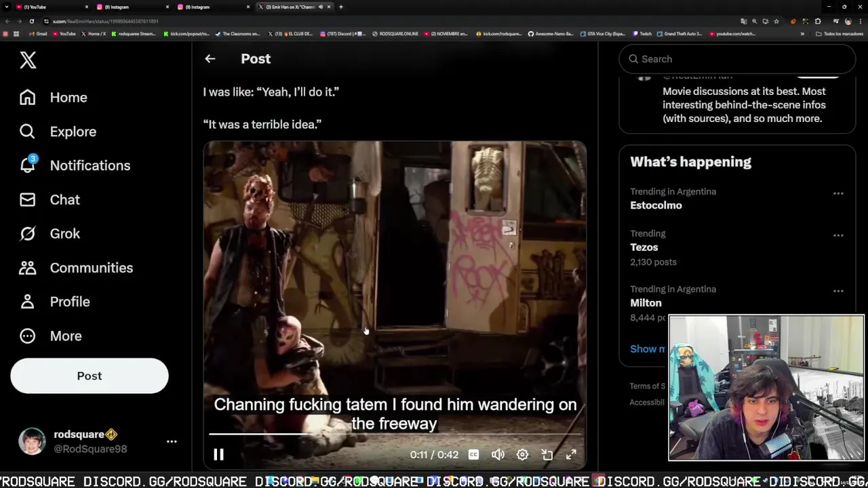Open the X logo home link
Screen dimensions: 868x488
(28, 60)
